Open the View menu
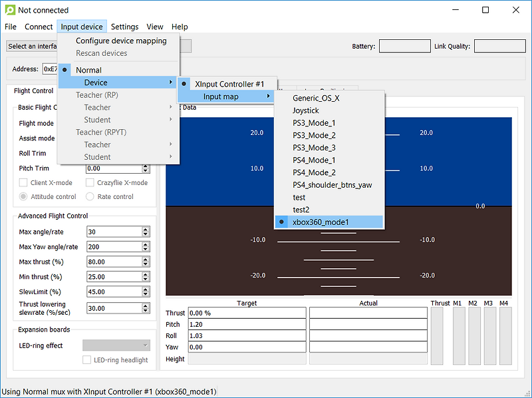 155,27
